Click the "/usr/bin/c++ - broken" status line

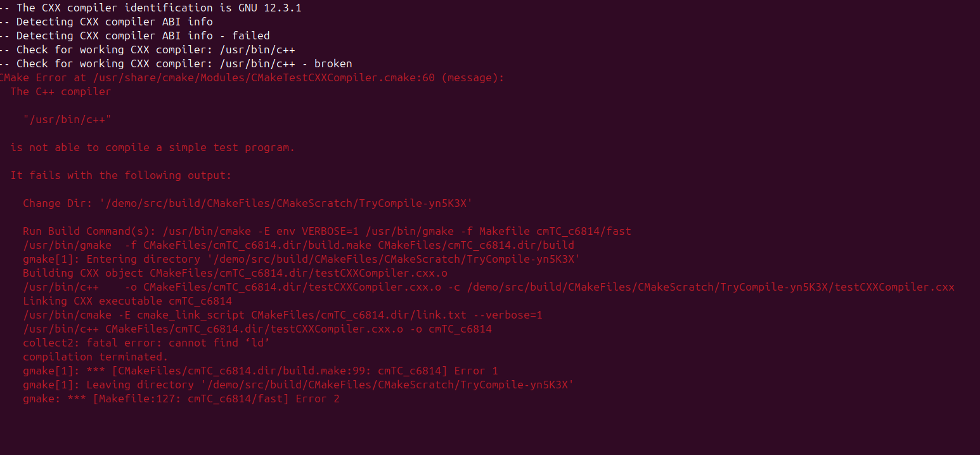pyautogui.click(x=176, y=63)
